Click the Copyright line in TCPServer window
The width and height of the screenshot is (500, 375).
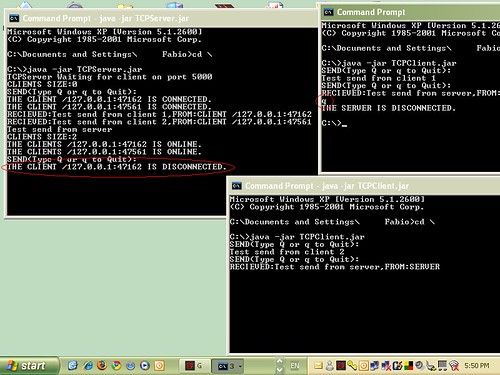coord(104,40)
